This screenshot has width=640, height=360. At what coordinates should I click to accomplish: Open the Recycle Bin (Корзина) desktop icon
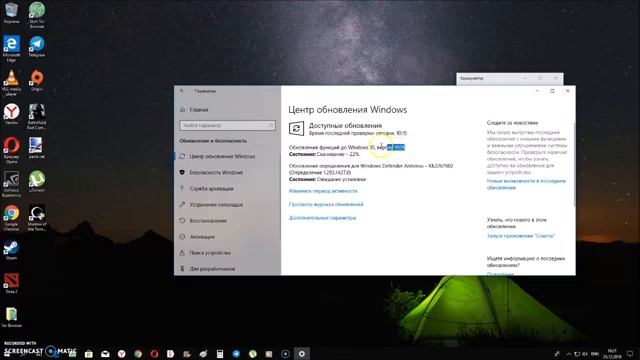coord(11,13)
